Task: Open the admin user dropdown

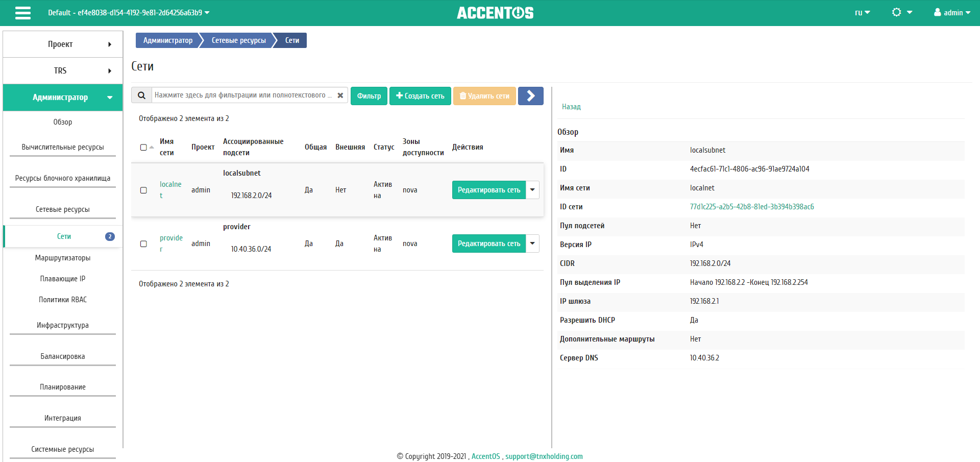Action: 952,13
